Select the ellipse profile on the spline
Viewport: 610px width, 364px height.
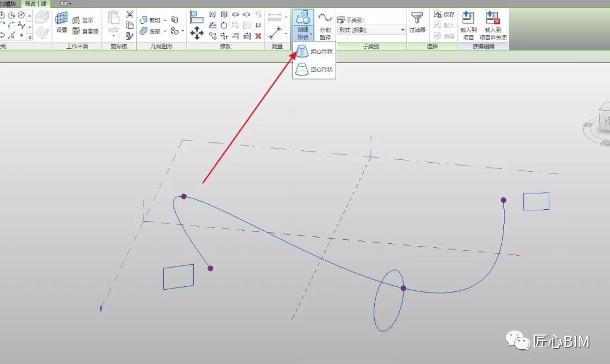point(389,300)
